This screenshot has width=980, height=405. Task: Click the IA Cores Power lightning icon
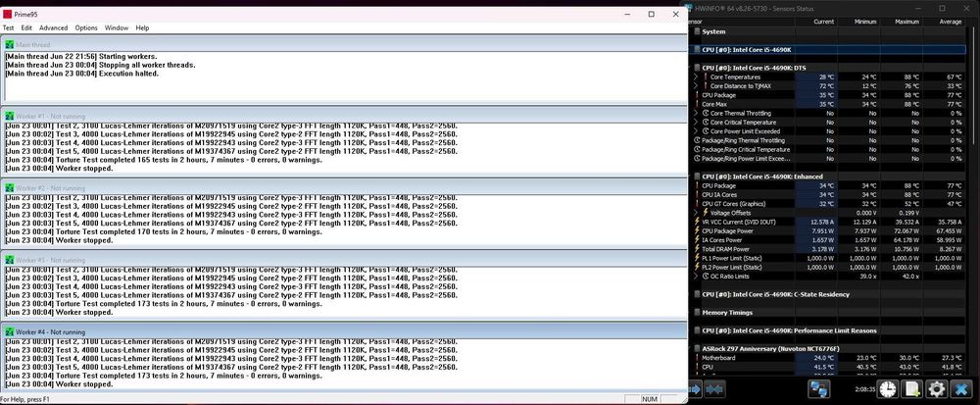click(x=697, y=240)
